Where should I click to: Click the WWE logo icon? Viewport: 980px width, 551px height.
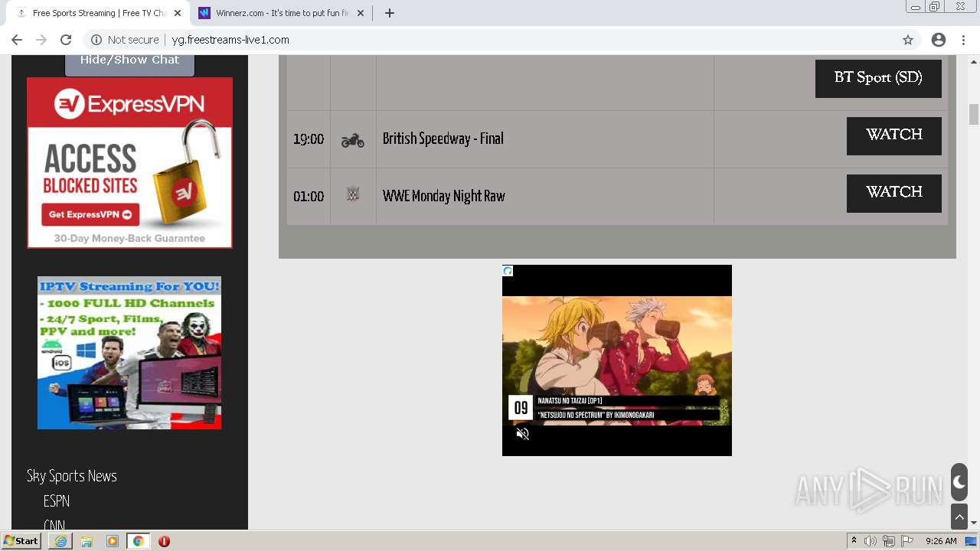pos(352,194)
